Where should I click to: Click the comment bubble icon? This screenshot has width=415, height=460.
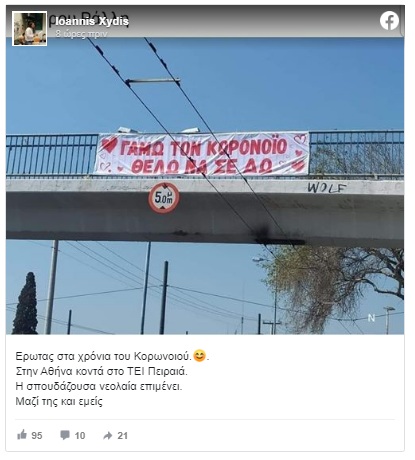(65, 435)
